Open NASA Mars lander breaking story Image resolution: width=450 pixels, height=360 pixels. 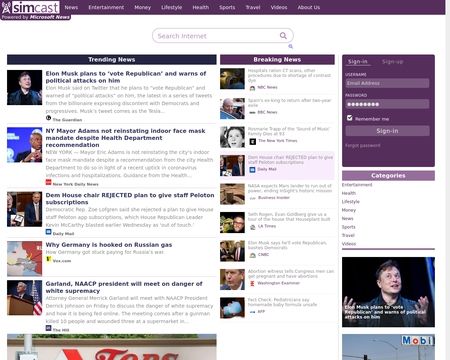(290, 188)
